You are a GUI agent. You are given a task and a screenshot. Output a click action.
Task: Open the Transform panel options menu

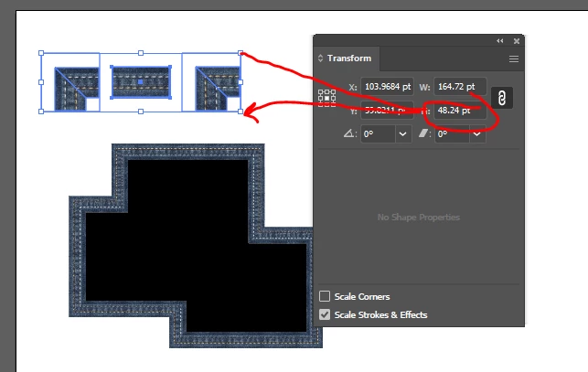click(x=514, y=58)
